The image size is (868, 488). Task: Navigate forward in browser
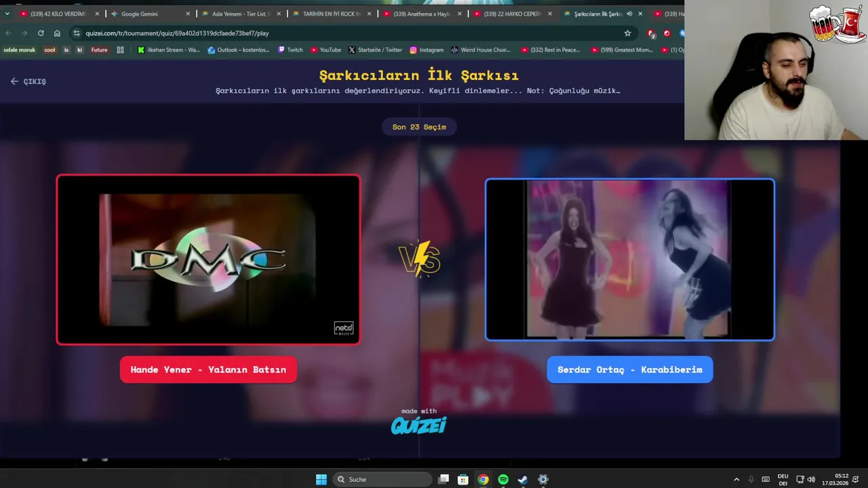pos(24,33)
